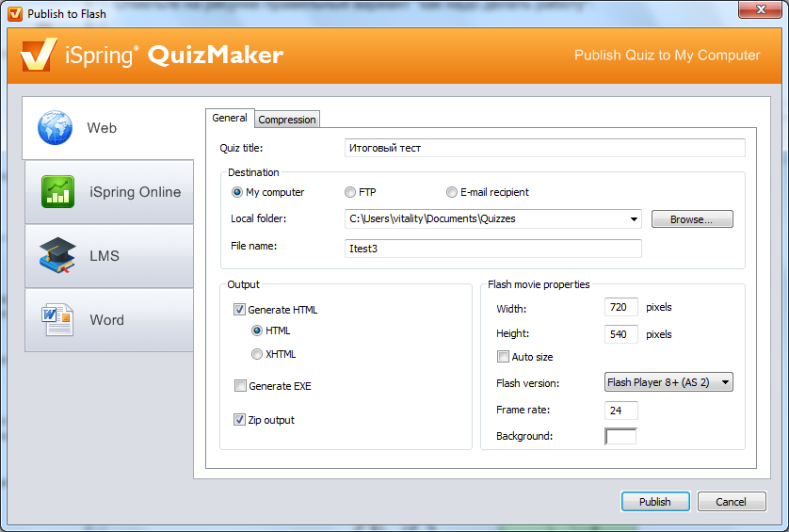Viewport: 789px width, 532px height.
Task: Open the Web publishing section
Action: [x=108, y=128]
